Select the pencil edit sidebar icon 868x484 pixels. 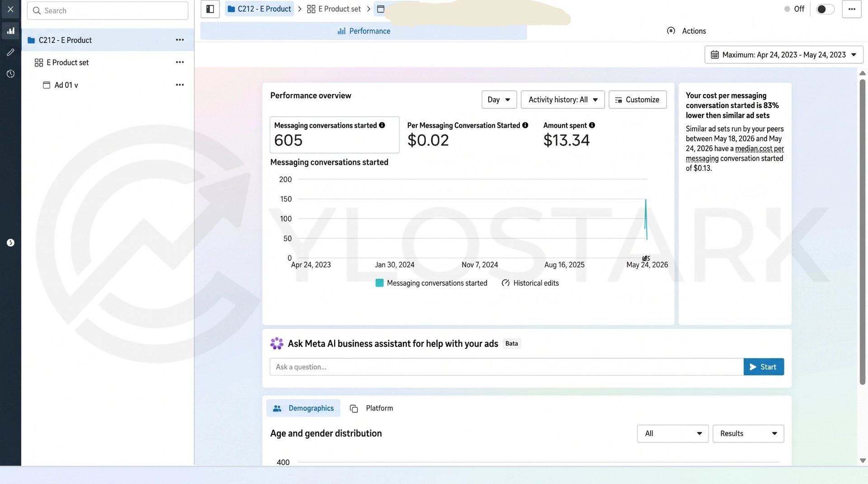(x=10, y=52)
